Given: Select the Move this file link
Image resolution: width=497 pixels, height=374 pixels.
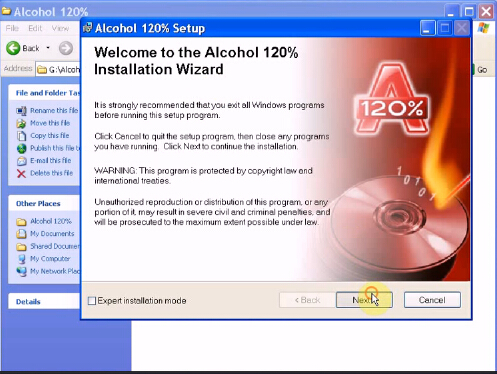Looking at the screenshot, I should (50, 123).
